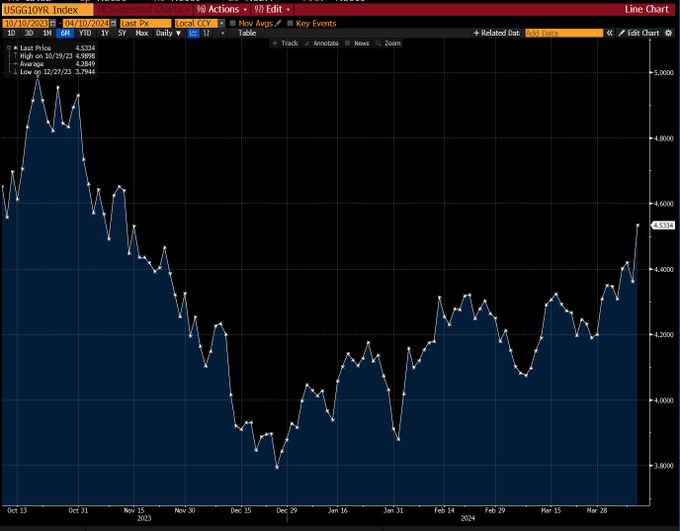
Task: Enable the Mov Avgs checkbox
Action: [x=233, y=22]
